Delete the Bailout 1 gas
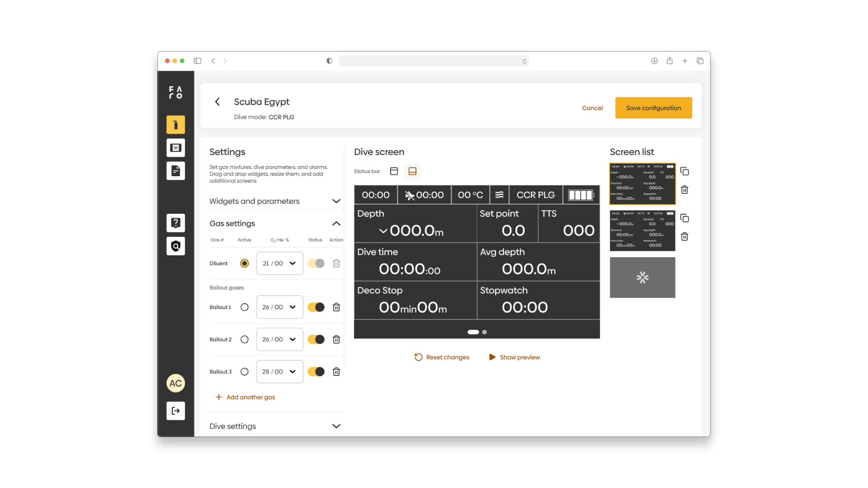Screen dimensions: 868x488 [336, 307]
